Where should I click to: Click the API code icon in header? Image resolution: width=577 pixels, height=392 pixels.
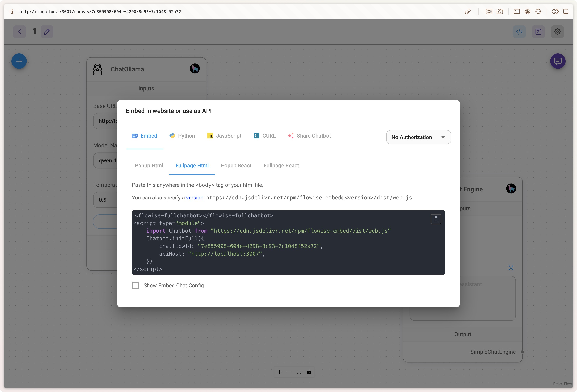click(519, 32)
